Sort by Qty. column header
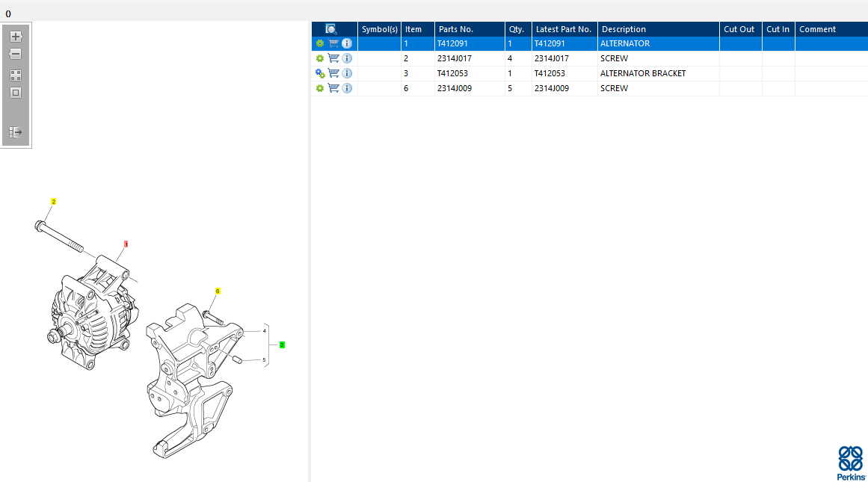Image resolution: width=868 pixels, height=482 pixels. click(x=518, y=29)
